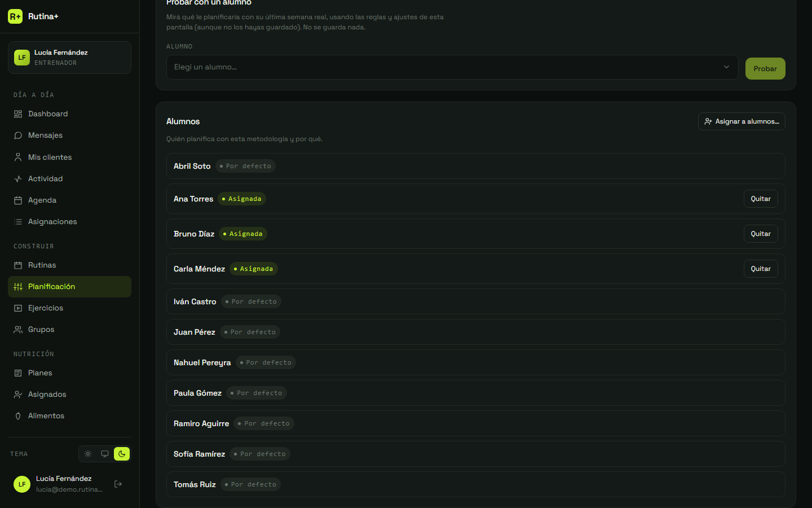Select the Abril Soto row

pos(476,166)
